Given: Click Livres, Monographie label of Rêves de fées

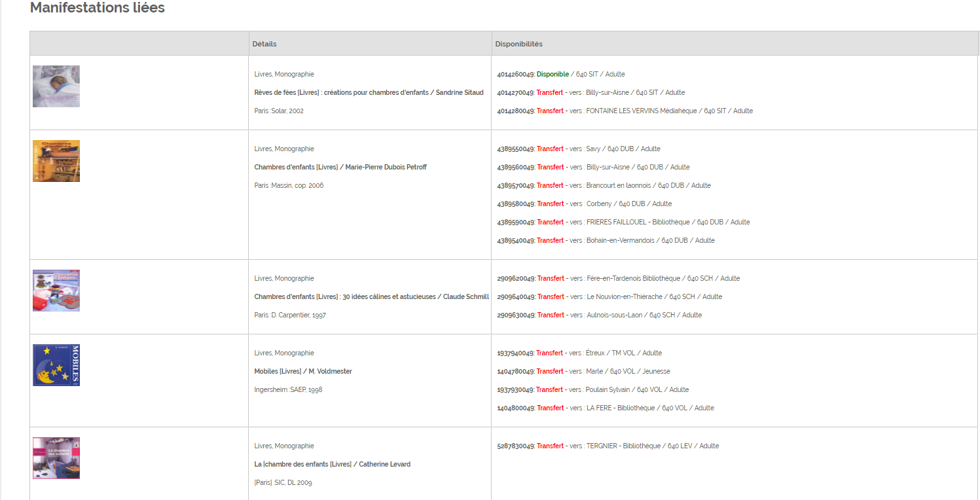Looking at the screenshot, I should click(284, 74).
